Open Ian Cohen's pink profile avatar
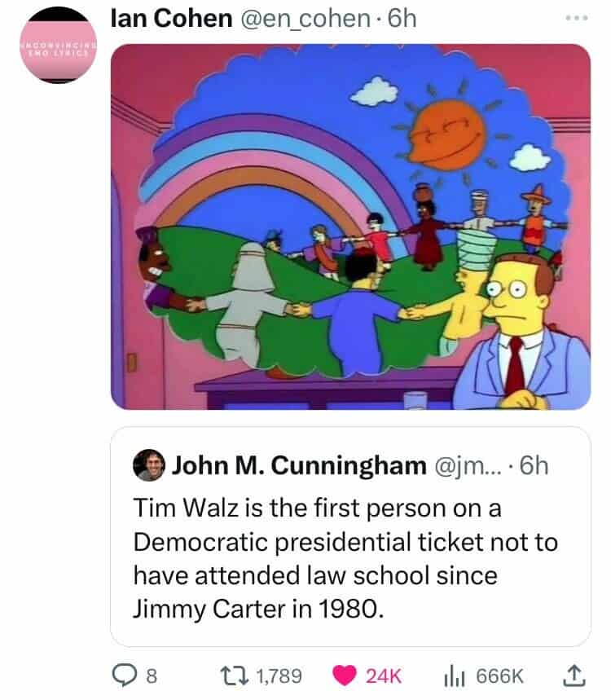Screen dimensions: 611x700 pos(59,45)
